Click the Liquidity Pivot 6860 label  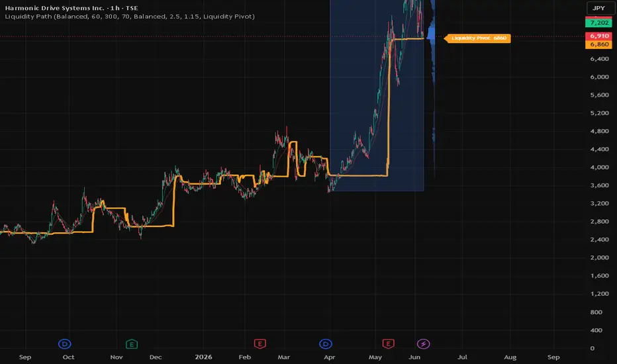[x=477, y=38]
